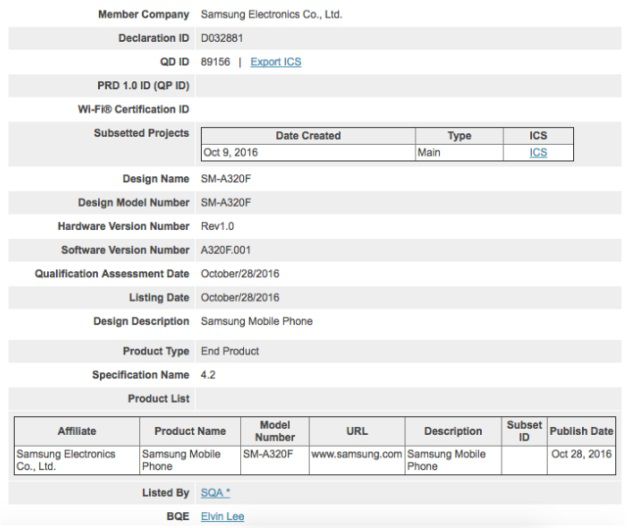Click the Type column header
630x528 pixels.
click(x=459, y=136)
